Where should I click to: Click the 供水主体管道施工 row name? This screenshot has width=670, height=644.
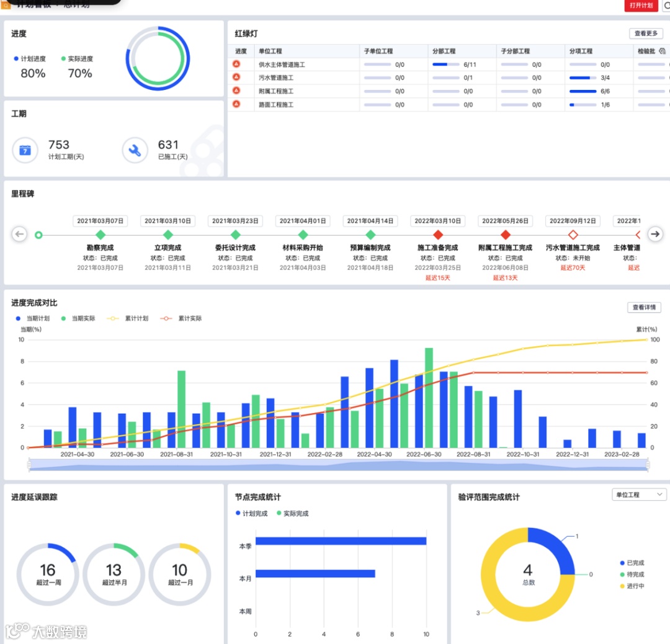pos(282,65)
